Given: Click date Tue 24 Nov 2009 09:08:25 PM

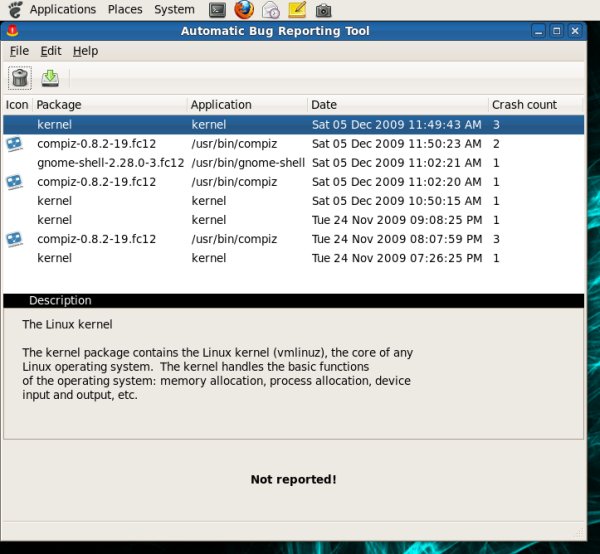Looking at the screenshot, I should coord(397,220).
